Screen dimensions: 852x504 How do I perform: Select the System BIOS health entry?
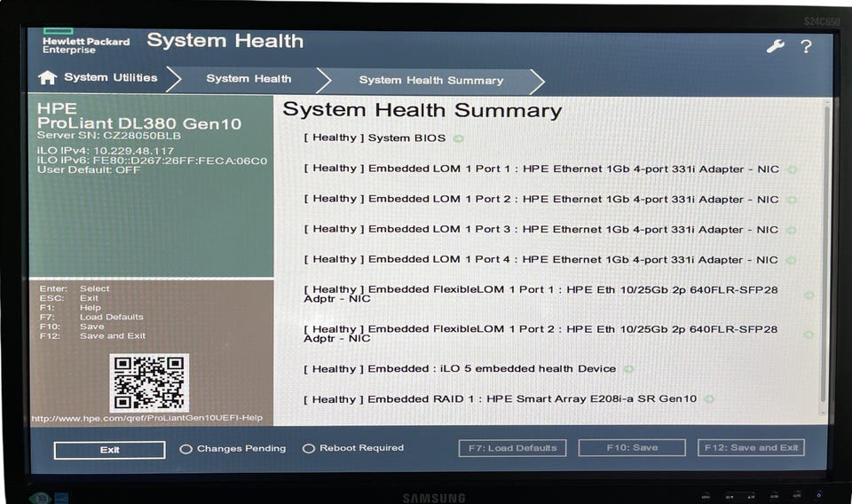(375, 138)
